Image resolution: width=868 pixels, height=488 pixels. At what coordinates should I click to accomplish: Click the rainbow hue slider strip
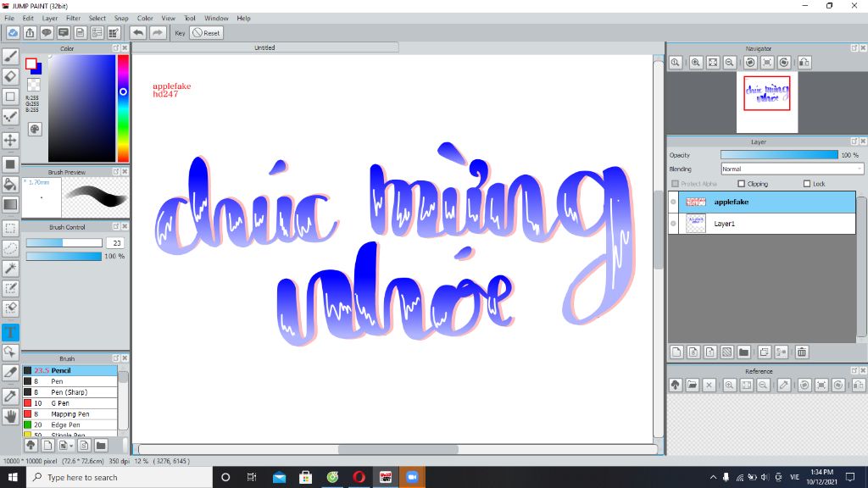(123, 108)
